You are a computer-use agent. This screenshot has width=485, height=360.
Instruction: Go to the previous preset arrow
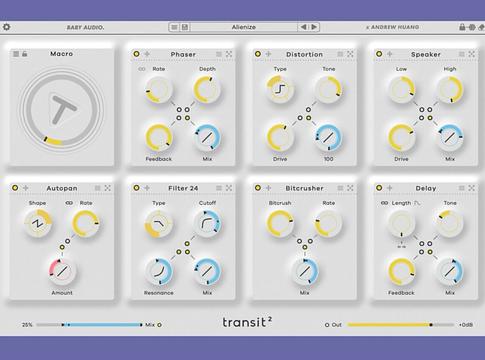[x=303, y=27]
